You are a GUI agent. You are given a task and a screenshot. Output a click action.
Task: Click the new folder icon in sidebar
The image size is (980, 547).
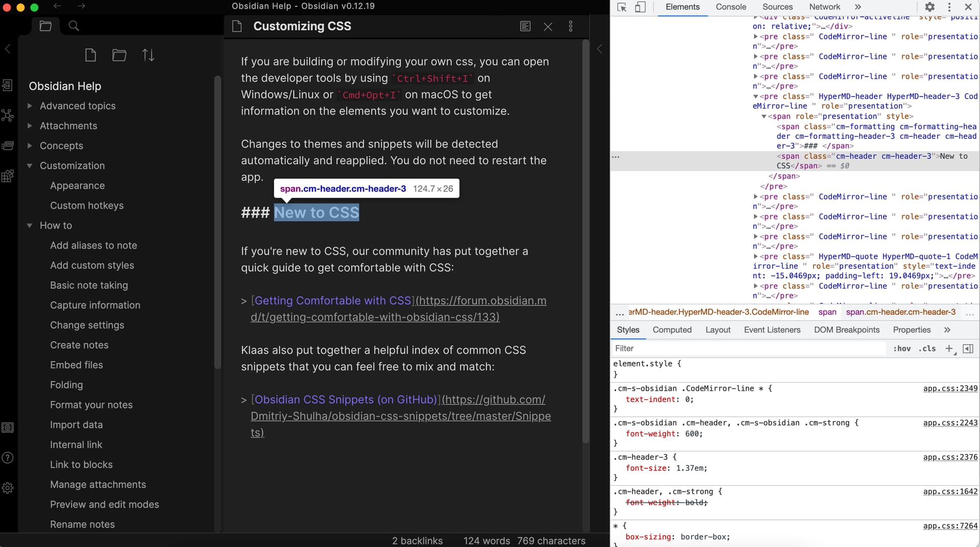coord(119,55)
